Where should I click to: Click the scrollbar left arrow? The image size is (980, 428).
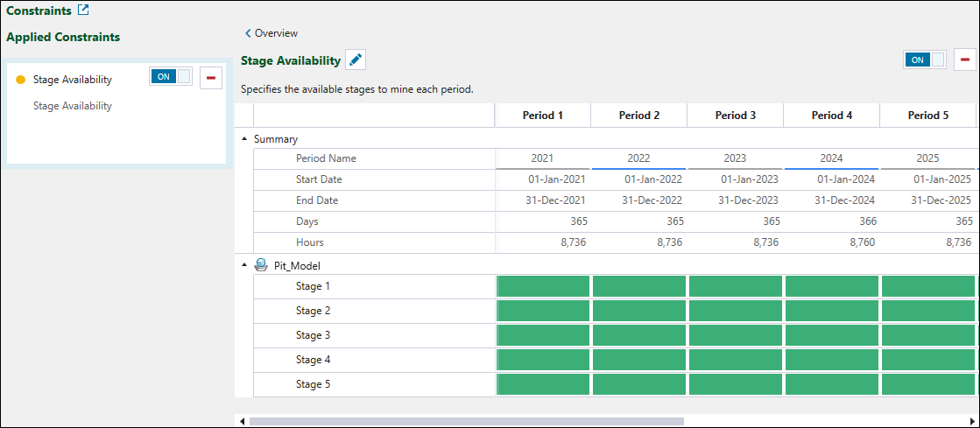[x=243, y=421]
